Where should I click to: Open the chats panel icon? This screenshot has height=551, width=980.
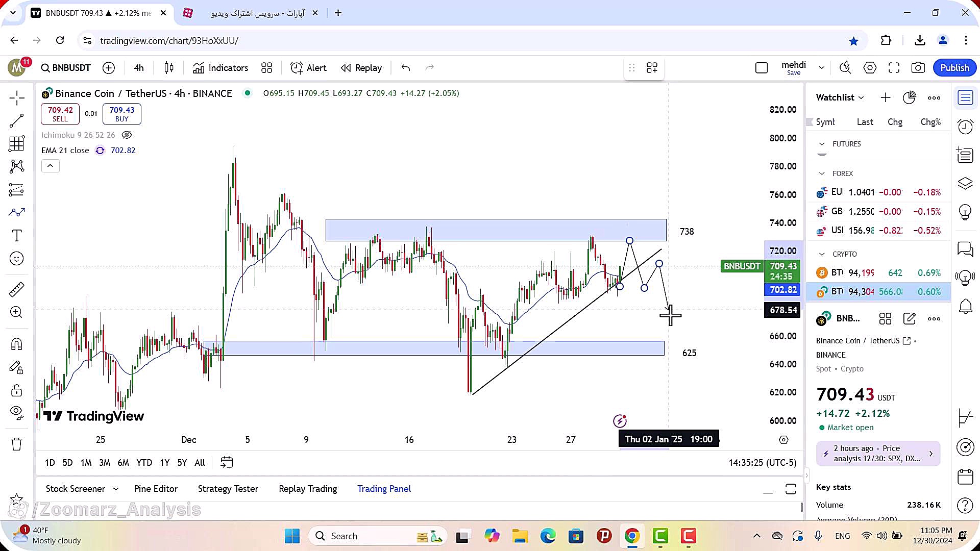click(x=965, y=249)
